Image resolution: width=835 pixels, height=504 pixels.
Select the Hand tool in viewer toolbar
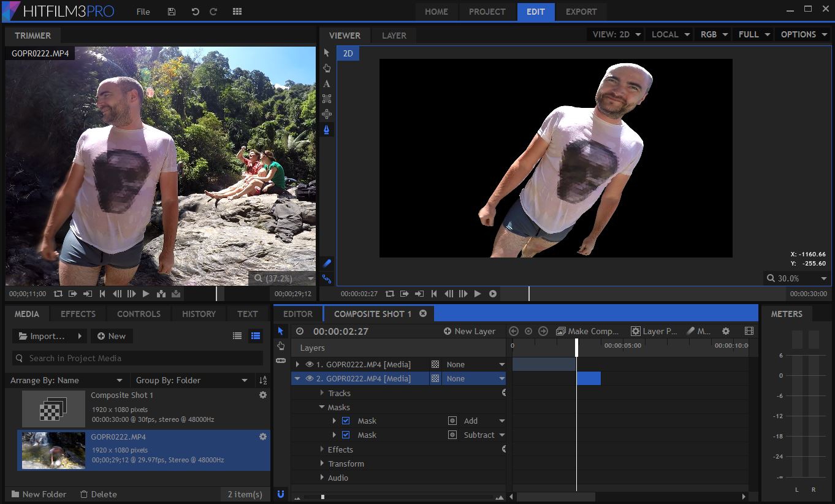327,68
